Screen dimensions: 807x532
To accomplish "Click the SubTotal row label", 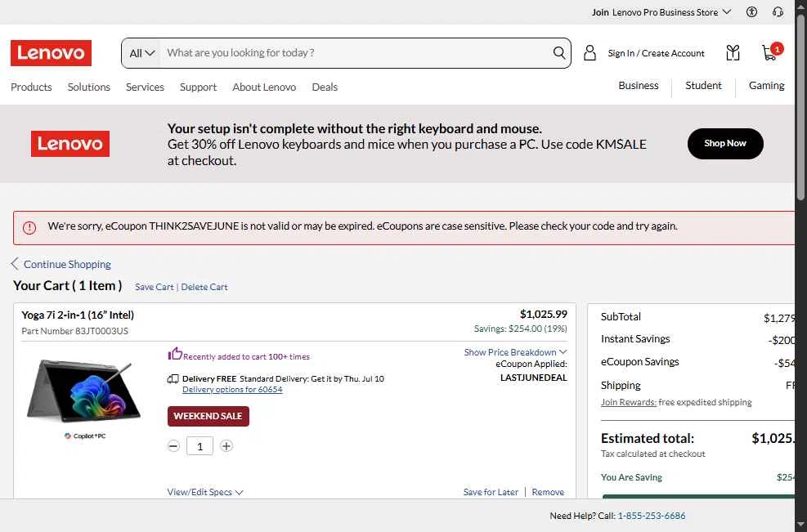I will pos(621,316).
